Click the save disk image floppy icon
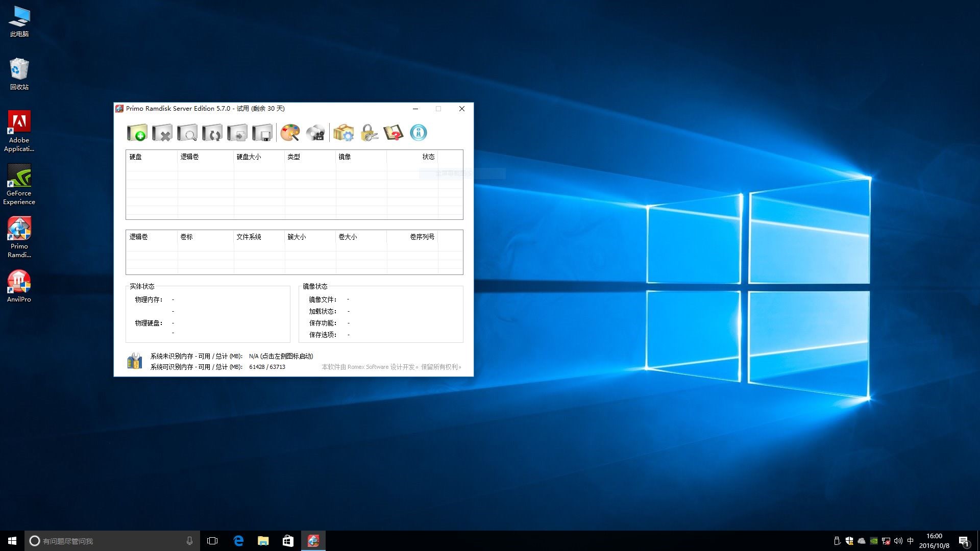The image size is (980, 551). click(262, 133)
